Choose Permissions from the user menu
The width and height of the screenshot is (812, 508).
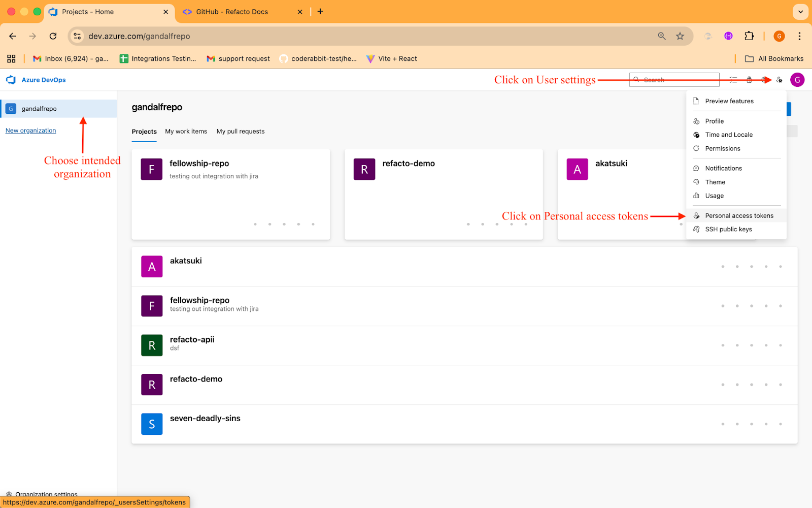736,148
